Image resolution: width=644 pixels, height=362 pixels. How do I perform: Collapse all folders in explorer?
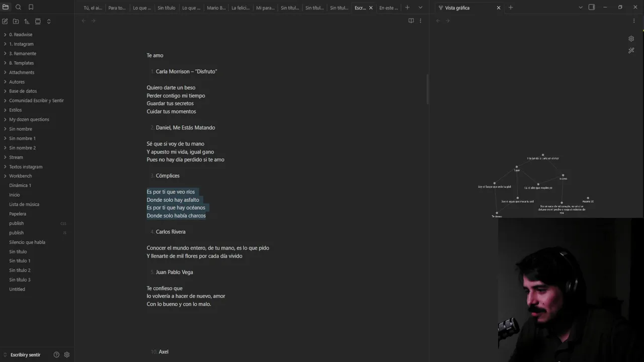tap(49, 22)
